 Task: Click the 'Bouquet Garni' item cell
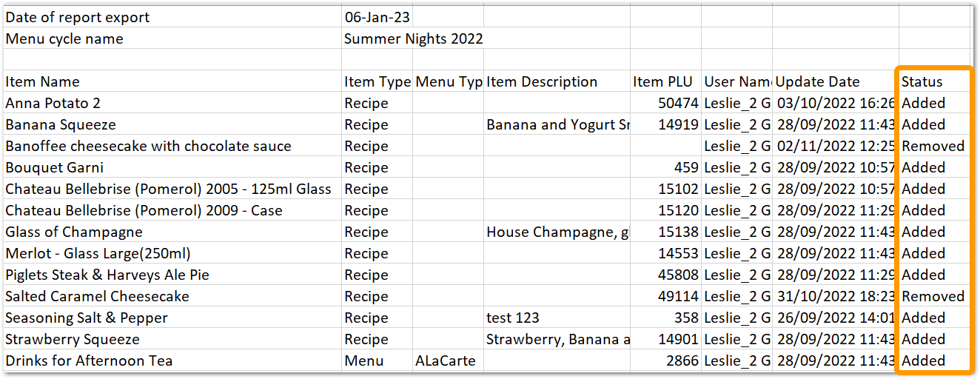pos(172,167)
